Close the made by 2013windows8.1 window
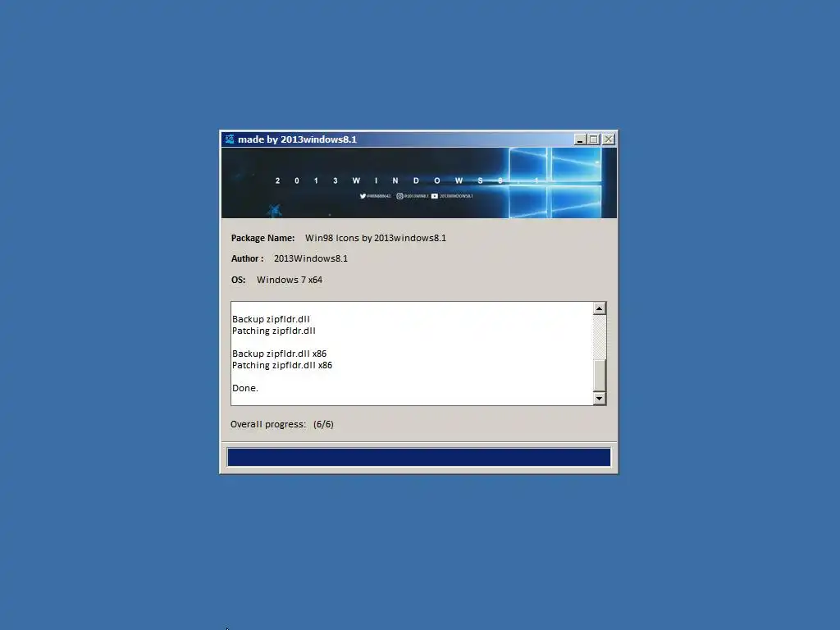The height and width of the screenshot is (630, 840). [609, 139]
